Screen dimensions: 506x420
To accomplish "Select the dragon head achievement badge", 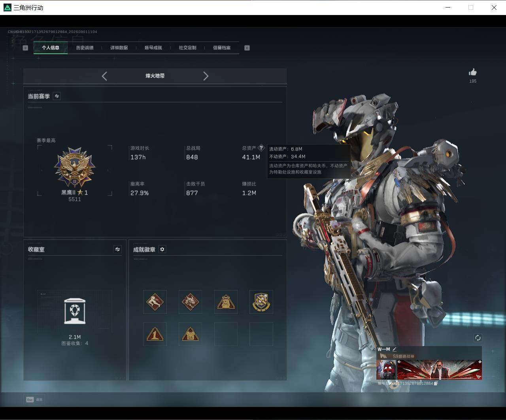I will (x=190, y=302).
